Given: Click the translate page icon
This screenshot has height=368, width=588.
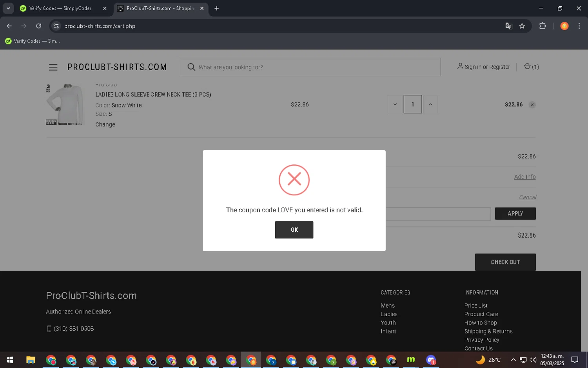Looking at the screenshot, I should 509,26.
